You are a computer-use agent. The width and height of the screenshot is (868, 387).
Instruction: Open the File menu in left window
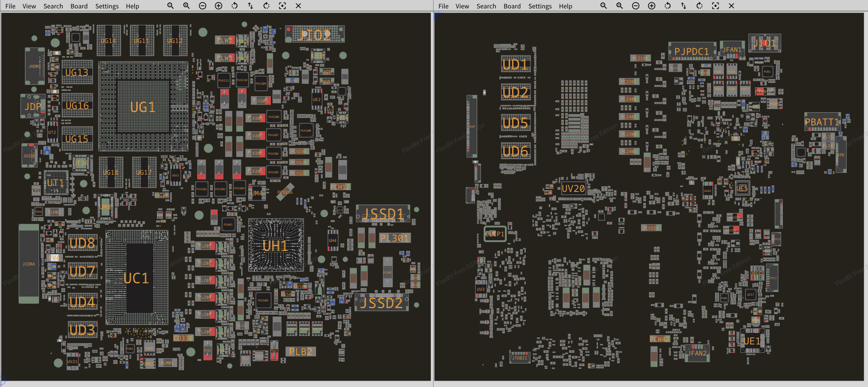click(10, 6)
